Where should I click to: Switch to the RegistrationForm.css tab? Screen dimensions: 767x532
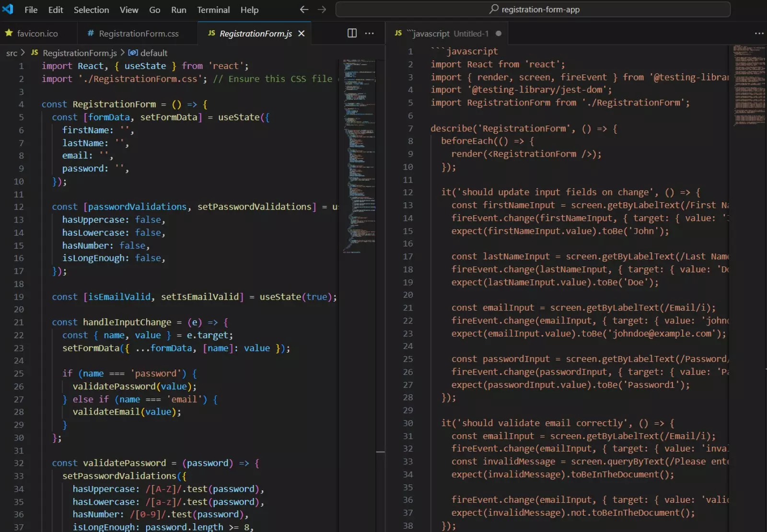138,34
